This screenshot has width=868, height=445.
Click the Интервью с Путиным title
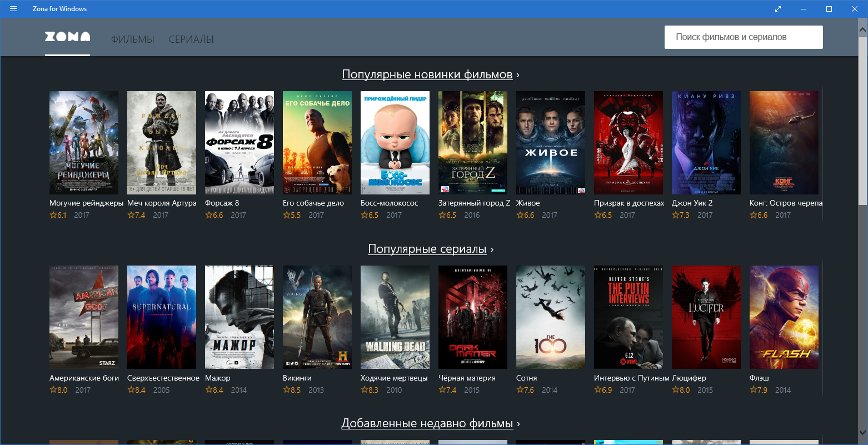[631, 378]
